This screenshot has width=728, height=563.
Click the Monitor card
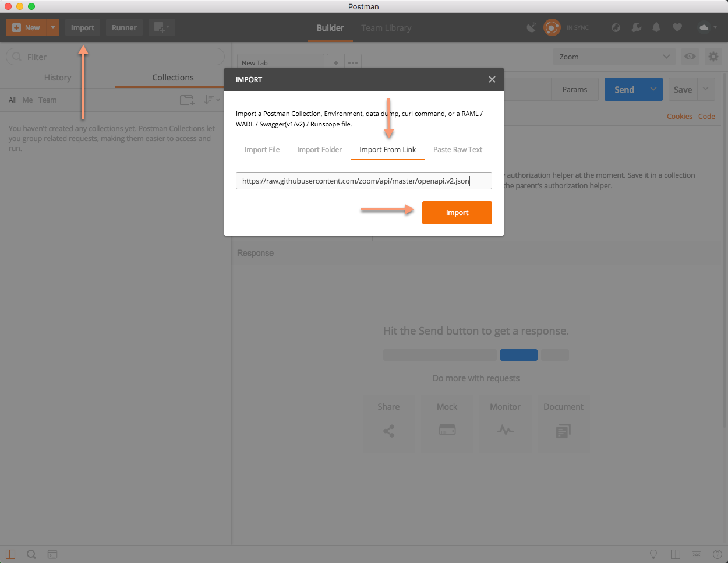point(506,424)
